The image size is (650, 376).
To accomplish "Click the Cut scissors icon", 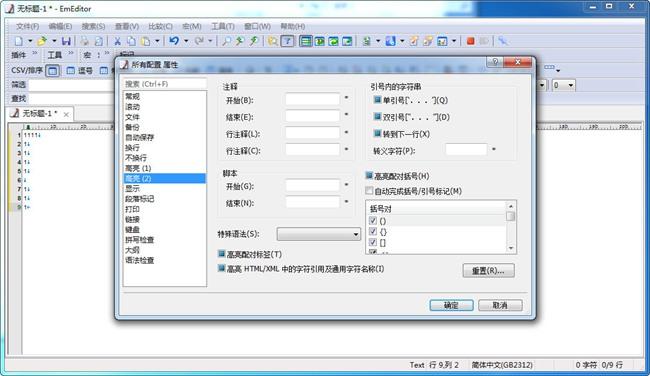I will [117, 41].
